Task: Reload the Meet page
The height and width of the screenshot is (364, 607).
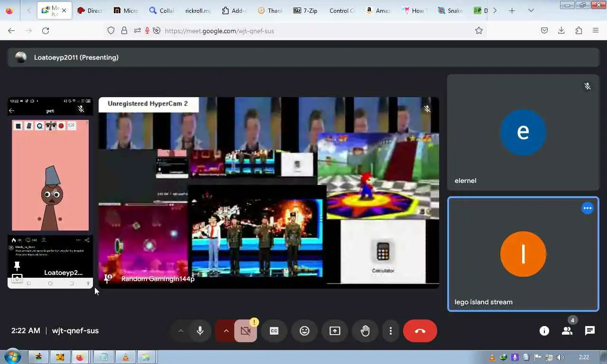Action: tap(46, 30)
